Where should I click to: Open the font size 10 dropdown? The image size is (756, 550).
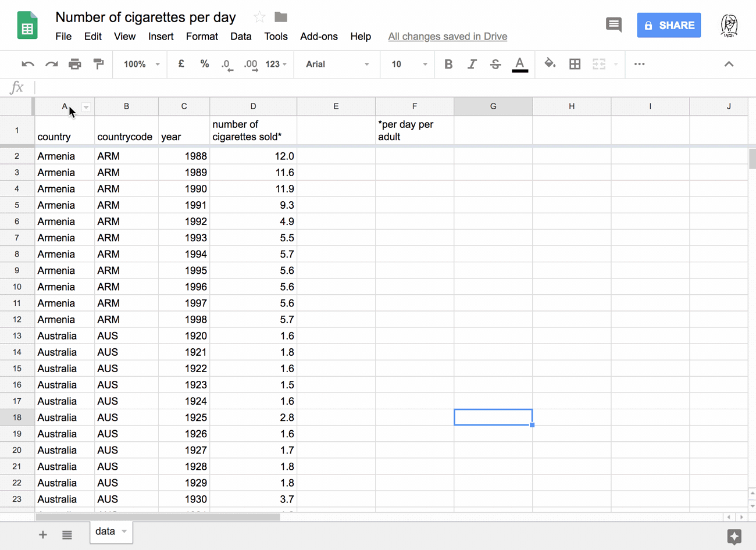click(409, 64)
